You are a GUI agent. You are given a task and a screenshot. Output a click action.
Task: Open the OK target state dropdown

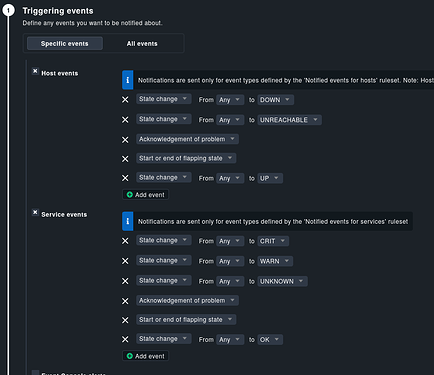270,340
